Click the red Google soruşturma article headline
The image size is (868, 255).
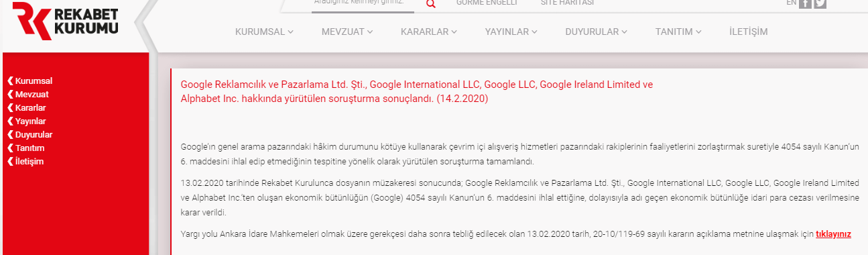pos(417,92)
